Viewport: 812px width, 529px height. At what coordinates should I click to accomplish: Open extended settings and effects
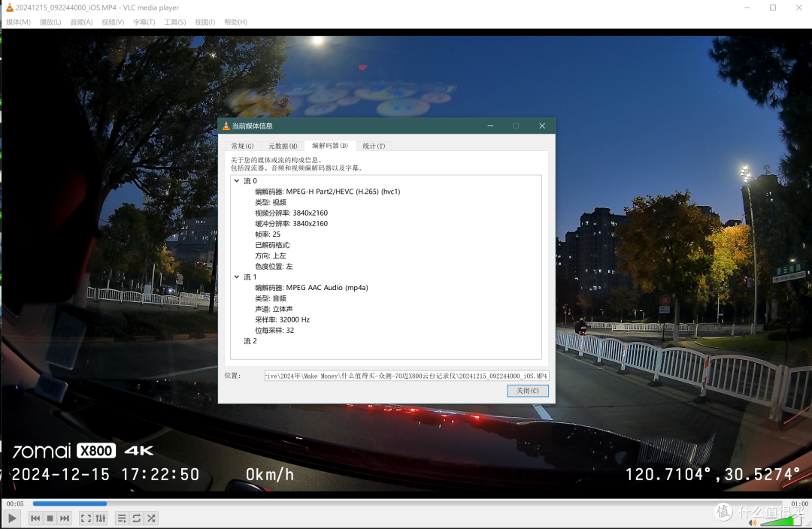(101, 518)
